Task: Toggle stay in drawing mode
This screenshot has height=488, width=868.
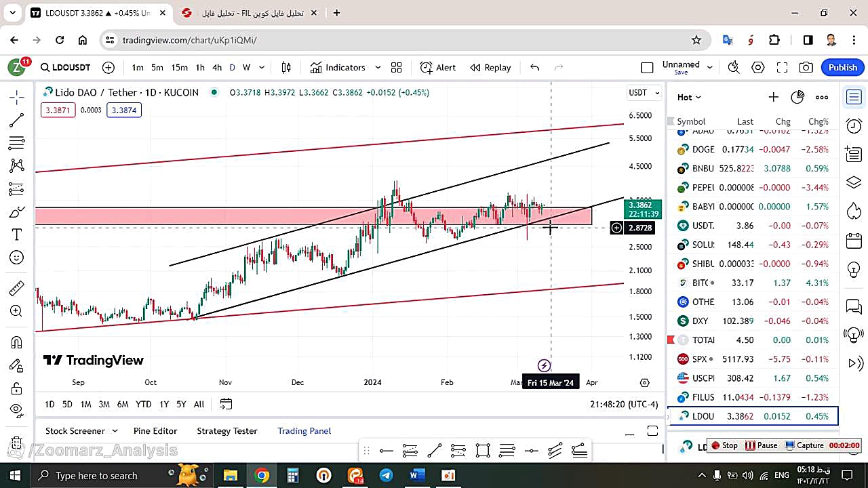Action: 17,365
